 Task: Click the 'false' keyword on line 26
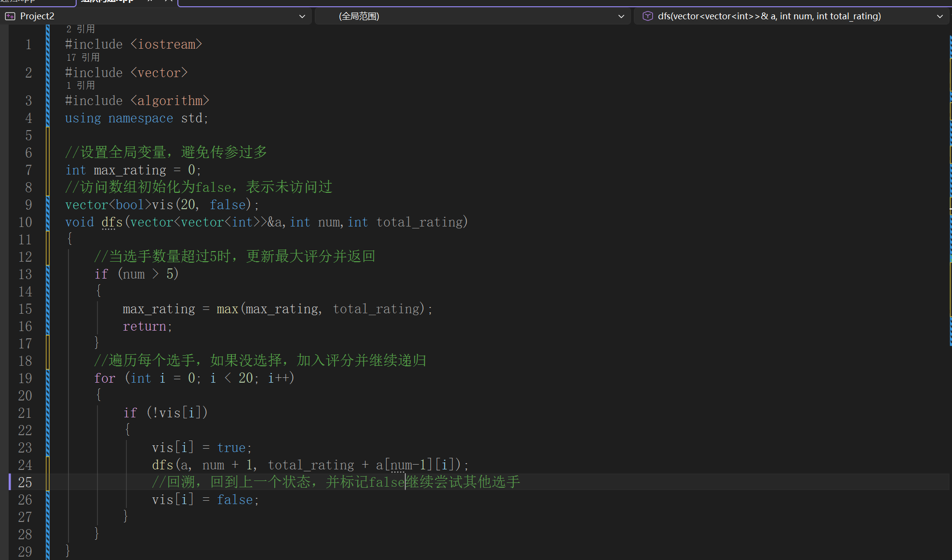click(234, 500)
